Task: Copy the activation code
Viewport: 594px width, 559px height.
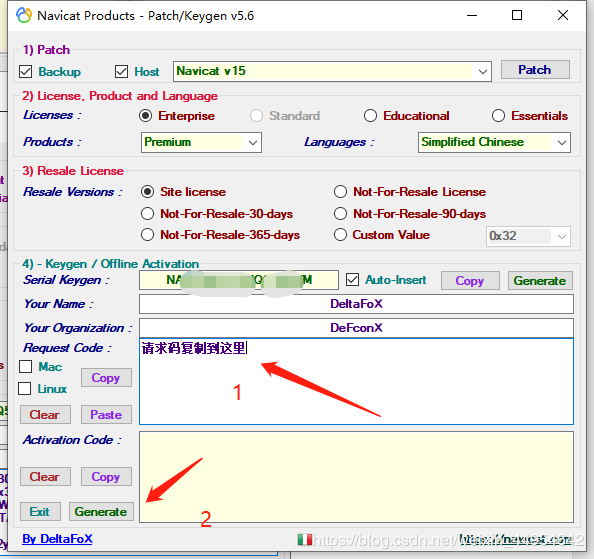Action: point(106,476)
